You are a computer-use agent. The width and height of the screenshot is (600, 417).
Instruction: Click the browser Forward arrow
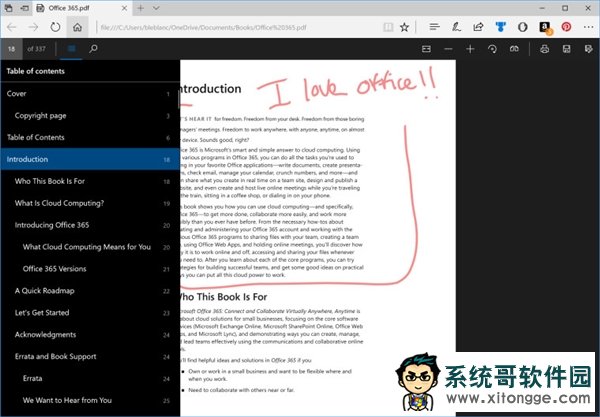tap(33, 27)
